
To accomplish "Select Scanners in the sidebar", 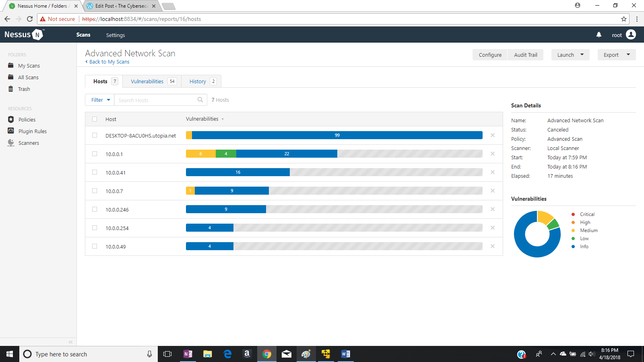I will pyautogui.click(x=29, y=142).
